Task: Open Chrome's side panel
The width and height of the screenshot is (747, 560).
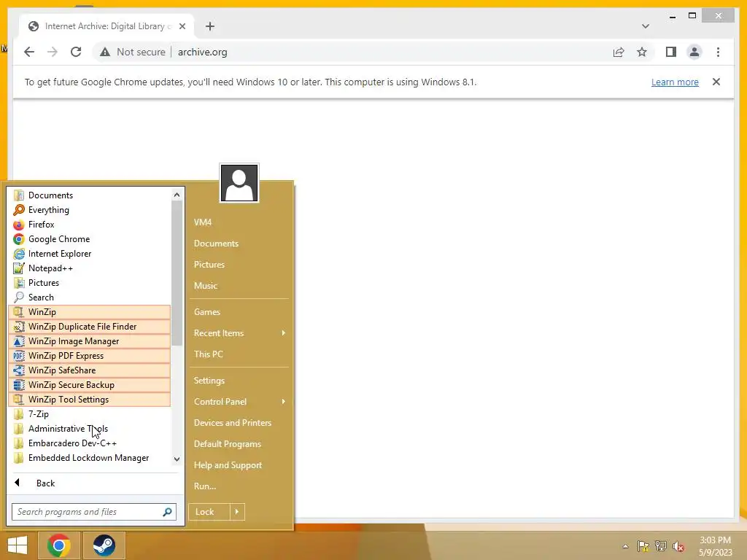Action: click(x=671, y=52)
